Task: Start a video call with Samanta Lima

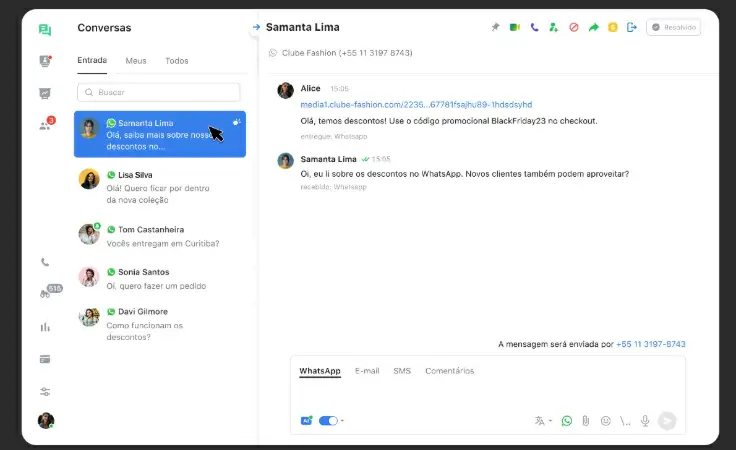Action: tap(515, 27)
